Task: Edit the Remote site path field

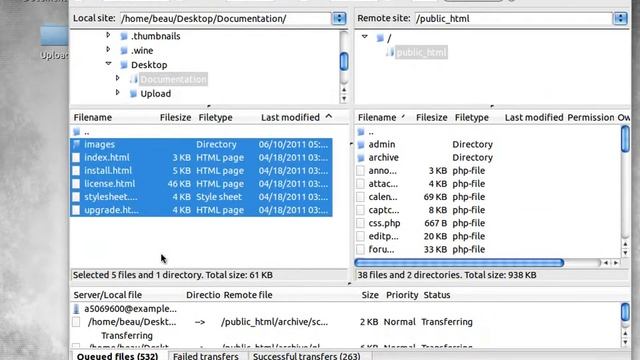Action: pyautogui.click(x=513, y=18)
